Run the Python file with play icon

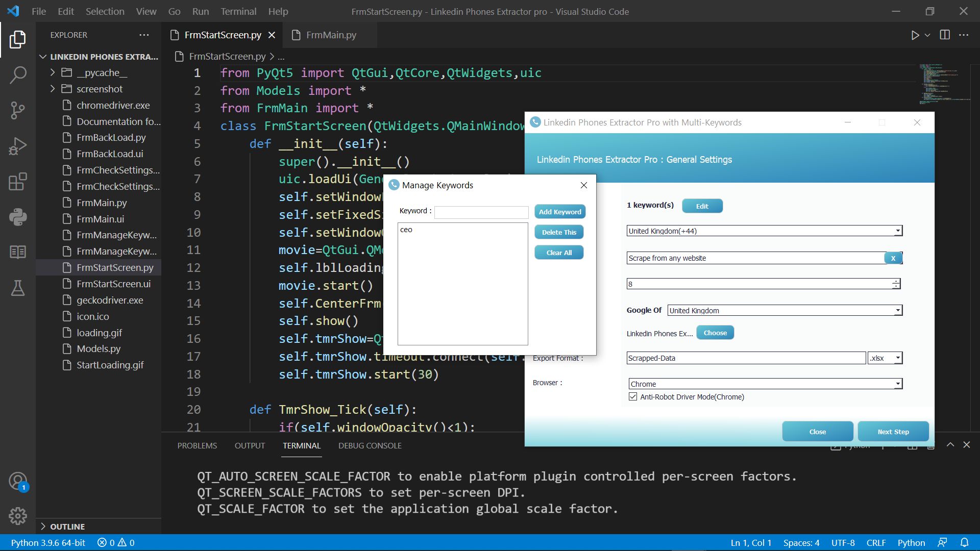915,35
